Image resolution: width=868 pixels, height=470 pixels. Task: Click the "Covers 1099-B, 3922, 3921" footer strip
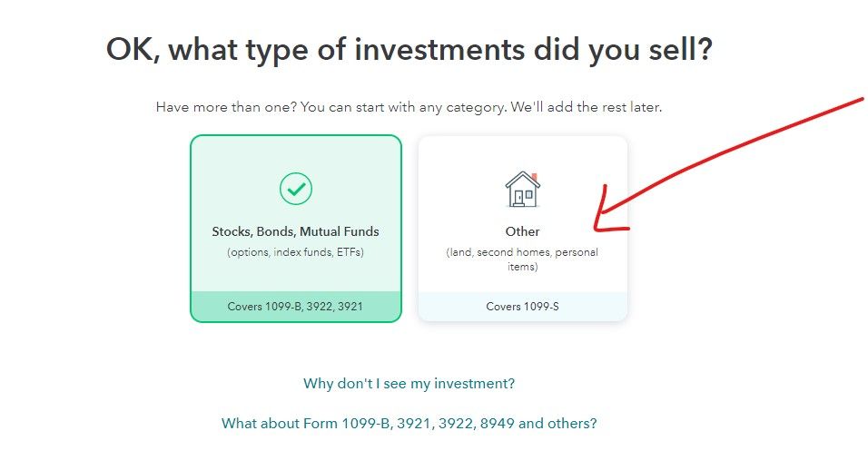coord(296,307)
